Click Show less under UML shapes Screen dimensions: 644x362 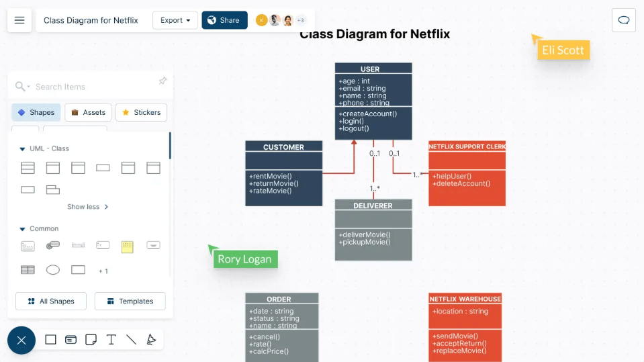click(x=88, y=207)
